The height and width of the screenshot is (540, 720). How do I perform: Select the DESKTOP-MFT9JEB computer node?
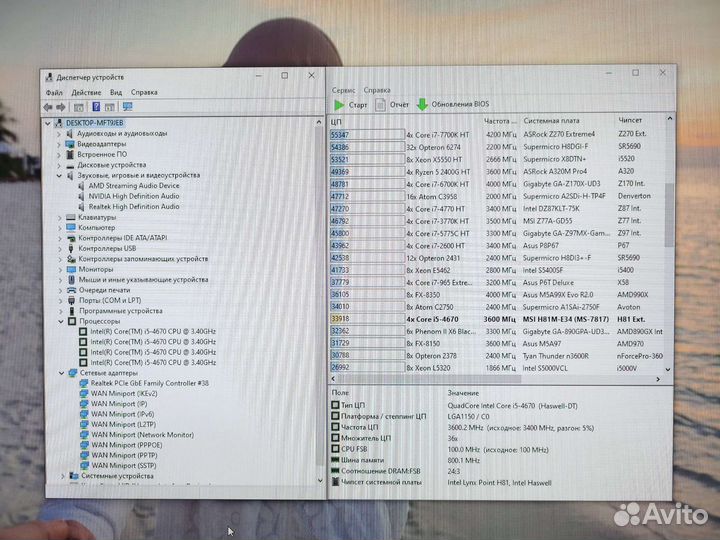point(95,123)
